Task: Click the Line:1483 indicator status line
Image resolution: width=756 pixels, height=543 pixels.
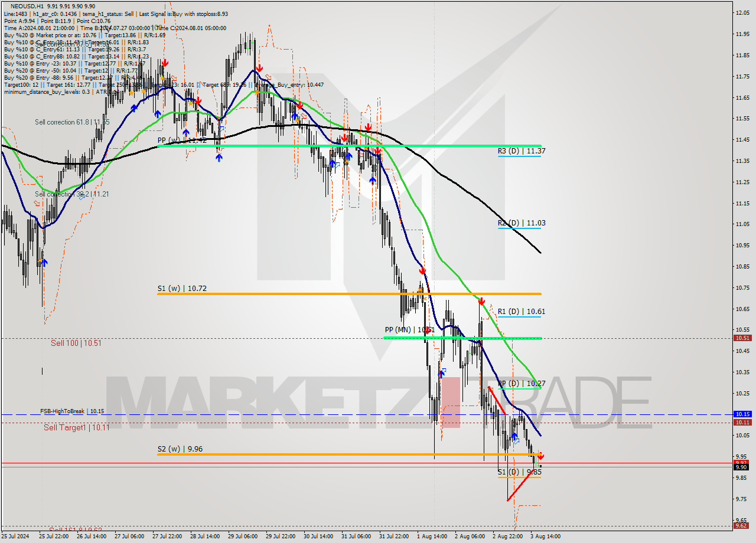Action: click(116, 14)
